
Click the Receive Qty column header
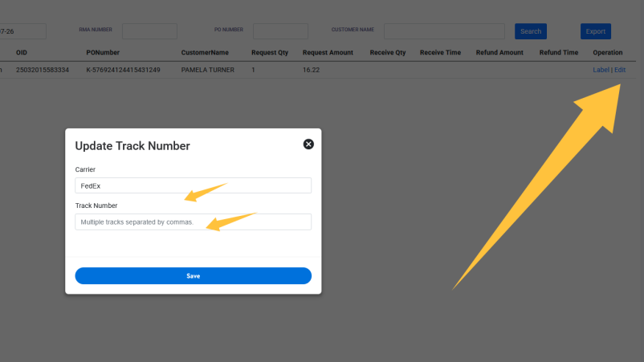[388, 52]
